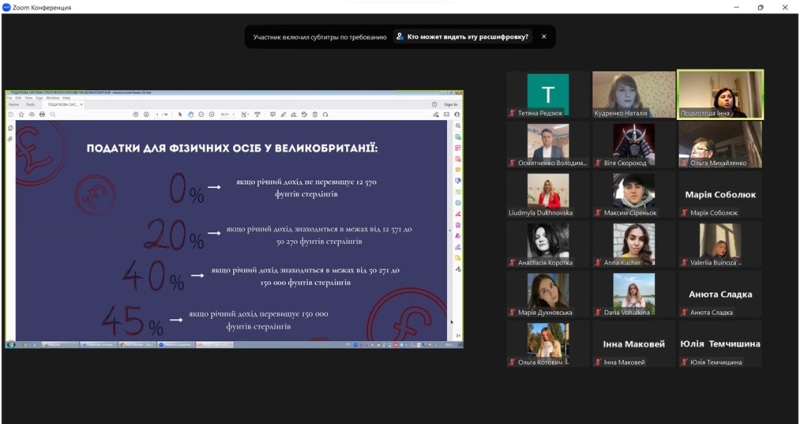The image size is (800, 424).
Task: Select Тетяна Редзюк participant tile
Action: (548, 95)
